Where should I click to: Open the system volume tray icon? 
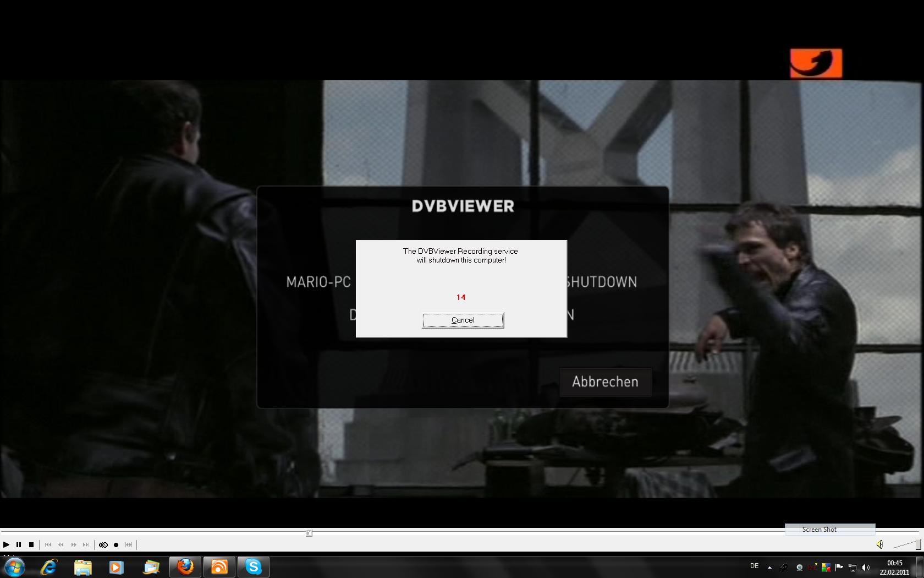[x=866, y=567]
